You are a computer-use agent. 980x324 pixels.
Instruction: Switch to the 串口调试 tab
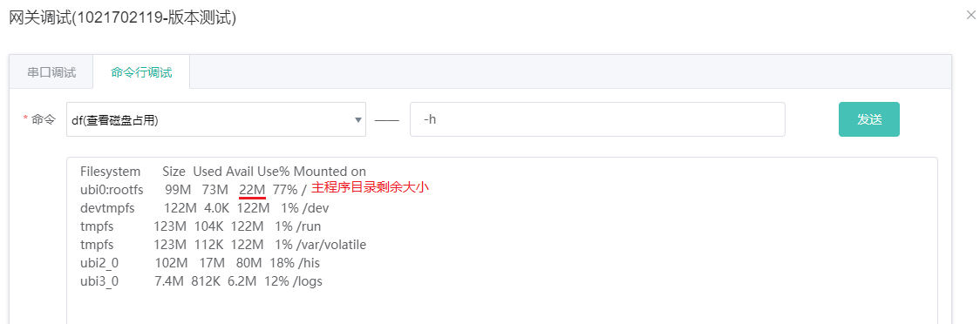51,71
